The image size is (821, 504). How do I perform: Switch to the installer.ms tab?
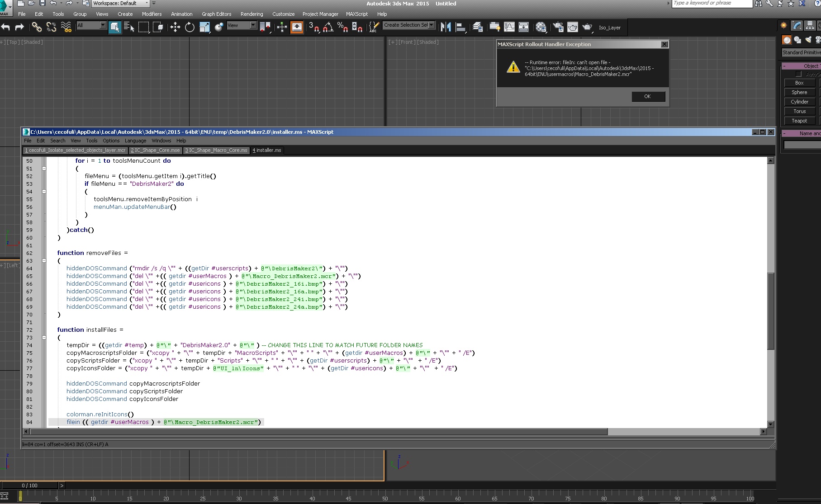coord(267,150)
